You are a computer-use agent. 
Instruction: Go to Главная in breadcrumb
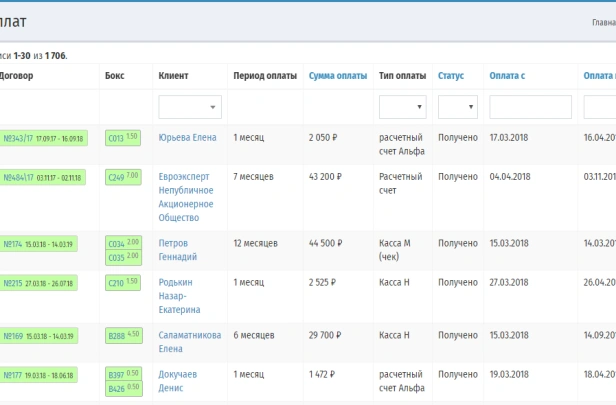[600, 21]
